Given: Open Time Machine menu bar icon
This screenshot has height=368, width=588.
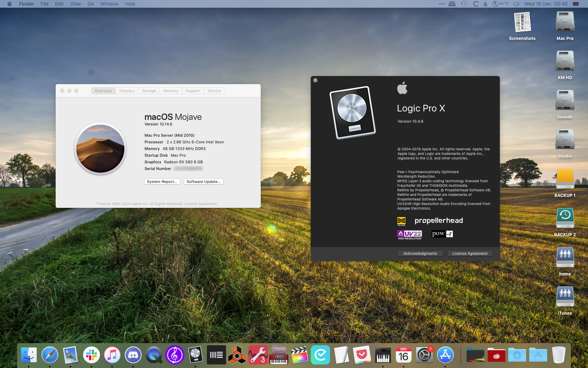Looking at the screenshot, I should [x=464, y=4].
